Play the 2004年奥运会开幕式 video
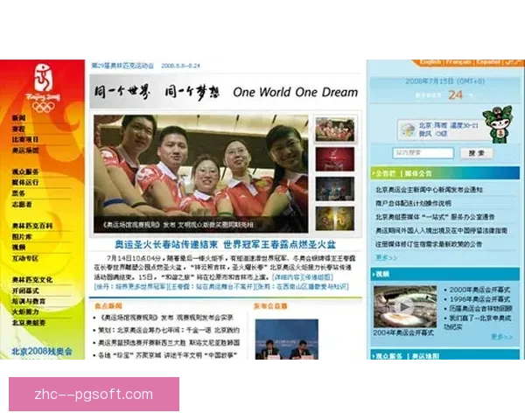 tap(405, 306)
